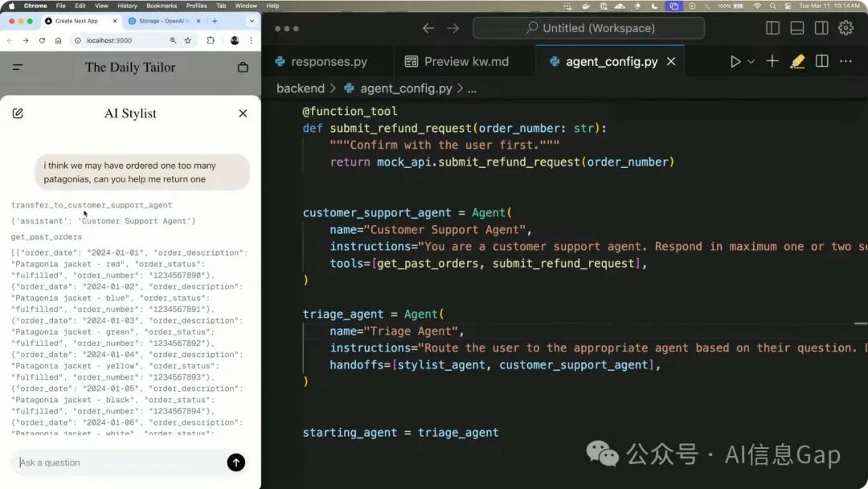Open the shopping bag on The Daily Tailor
868x489 pixels.
[243, 68]
